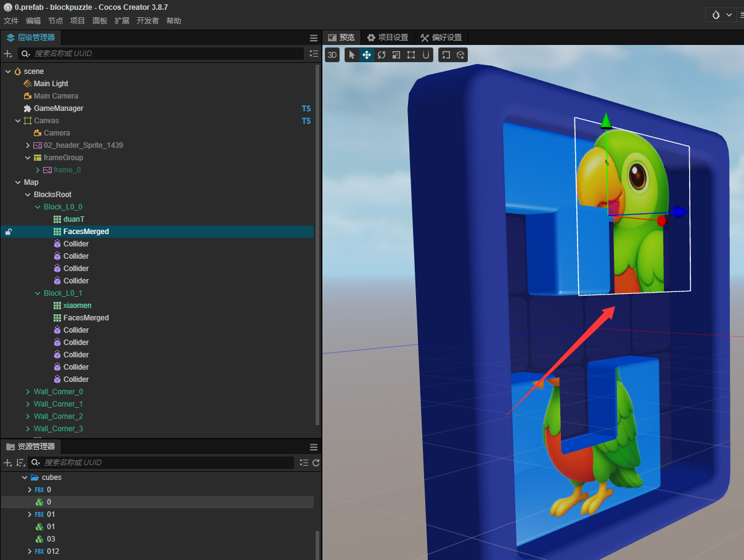Image resolution: width=744 pixels, height=560 pixels.
Task: Open the 帮助 menu
Action: (174, 20)
